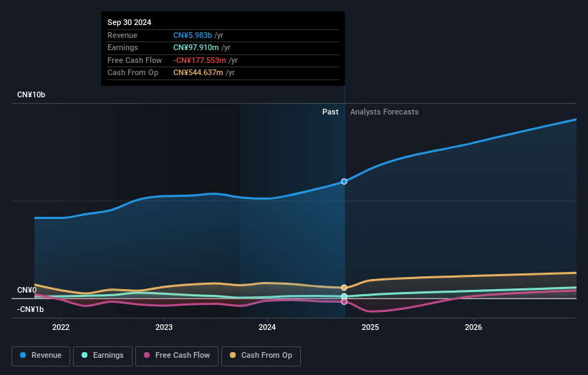This screenshot has height=375, width=588.
Task: Click the Free Cash Flow label in tooltip
Action: pos(135,60)
